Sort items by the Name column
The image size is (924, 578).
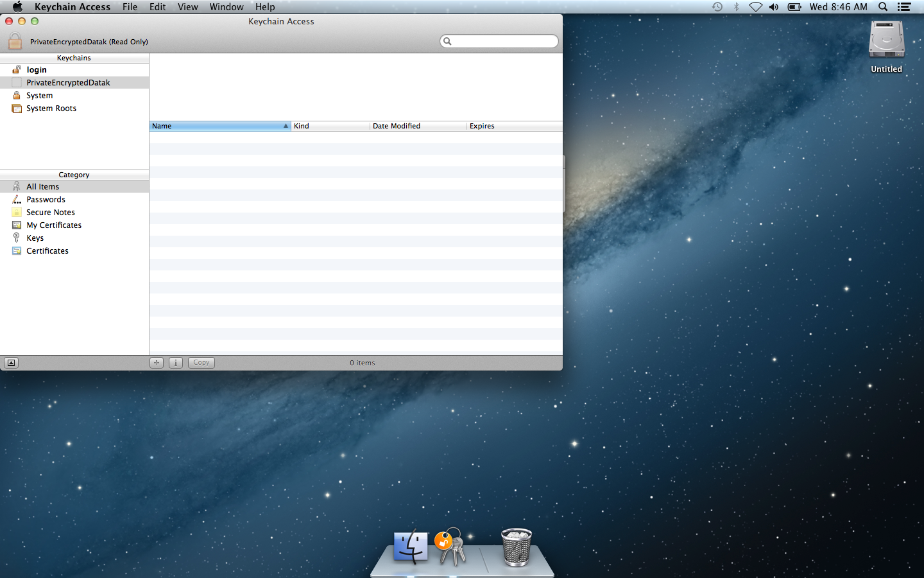[x=220, y=126]
